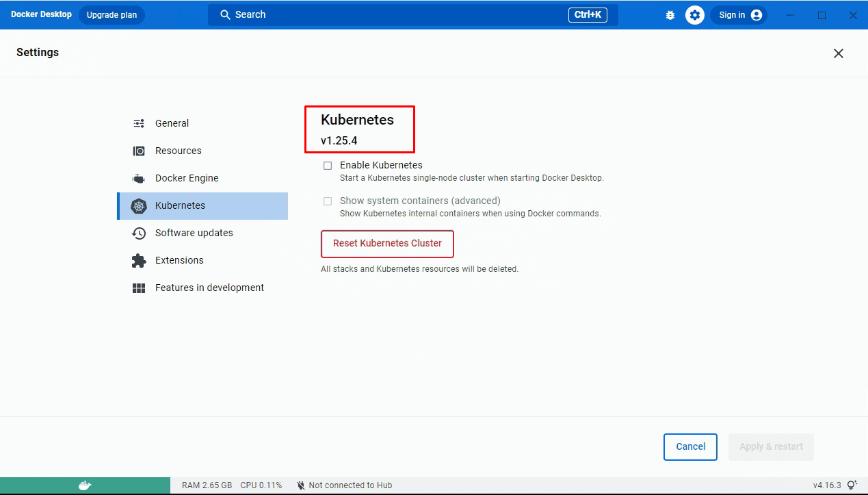The height and width of the screenshot is (495, 868).
Task: Click the Kubernetes page heading
Action: (x=357, y=120)
